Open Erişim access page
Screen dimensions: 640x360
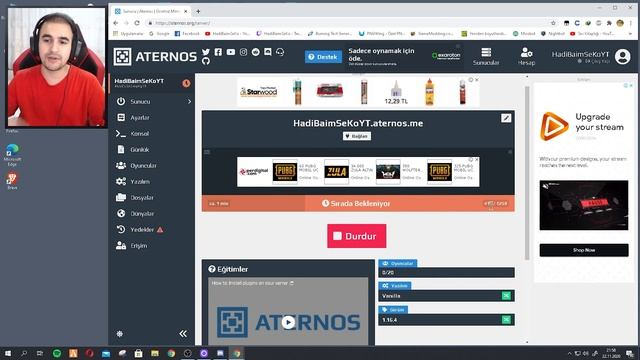click(139, 246)
